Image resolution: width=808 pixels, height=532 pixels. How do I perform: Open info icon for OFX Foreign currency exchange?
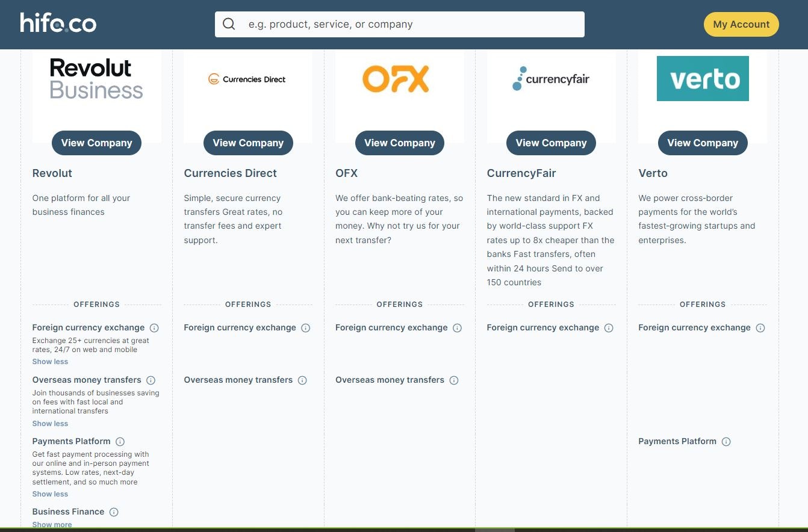[x=458, y=328]
